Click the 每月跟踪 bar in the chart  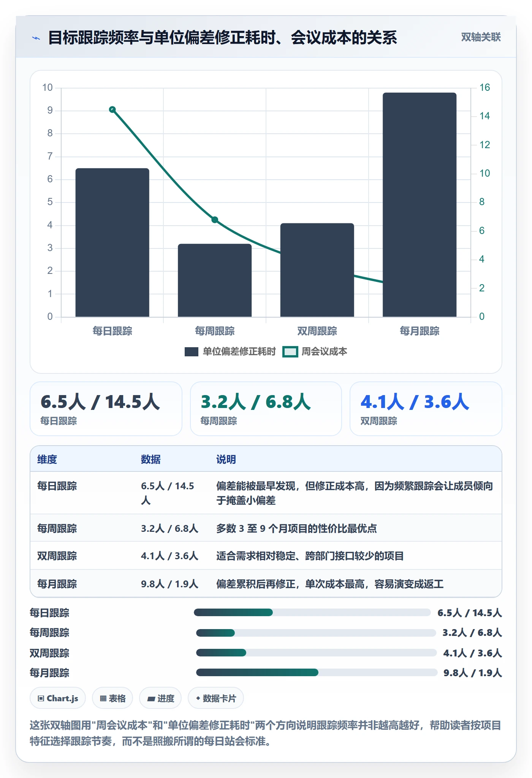pos(420,205)
